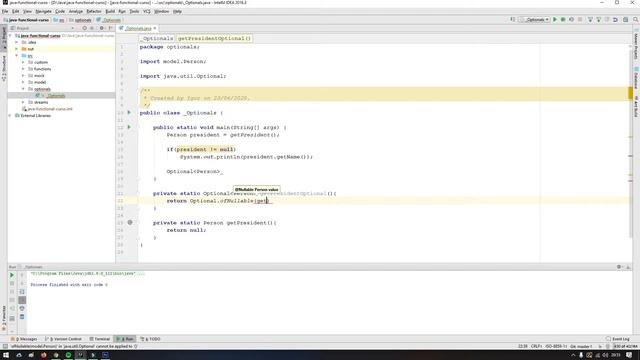Open the Edit menu
Image resolution: width=640 pixels, height=360 pixels.
click(16, 11)
